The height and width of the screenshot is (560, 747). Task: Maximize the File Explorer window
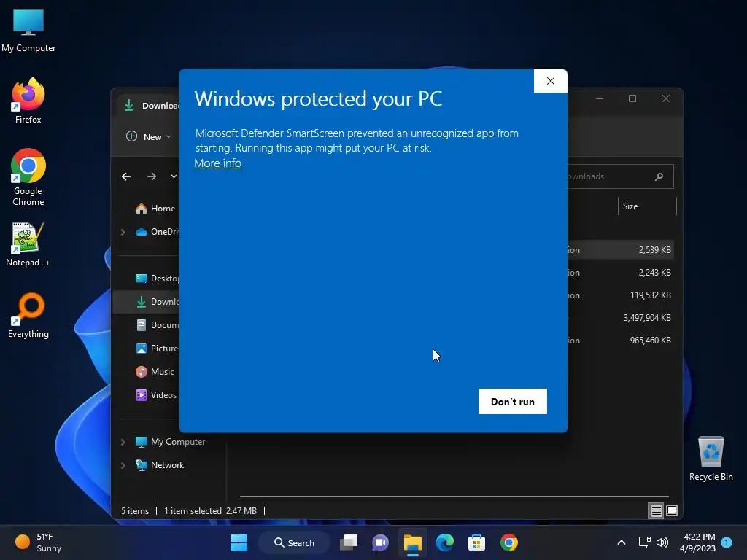(632, 98)
